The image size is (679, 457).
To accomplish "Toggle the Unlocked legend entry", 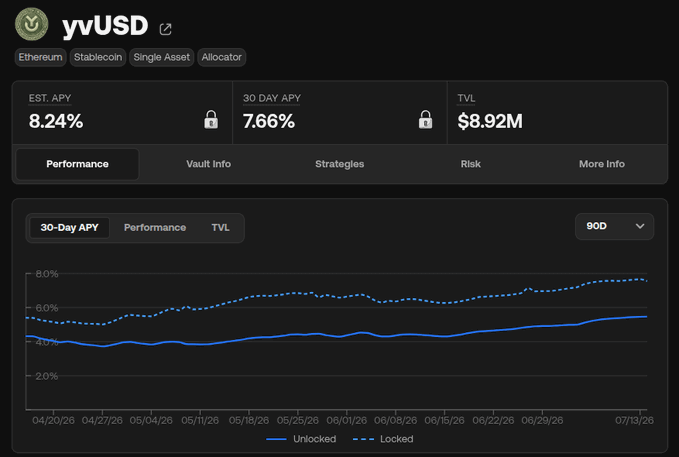I will pos(301,439).
